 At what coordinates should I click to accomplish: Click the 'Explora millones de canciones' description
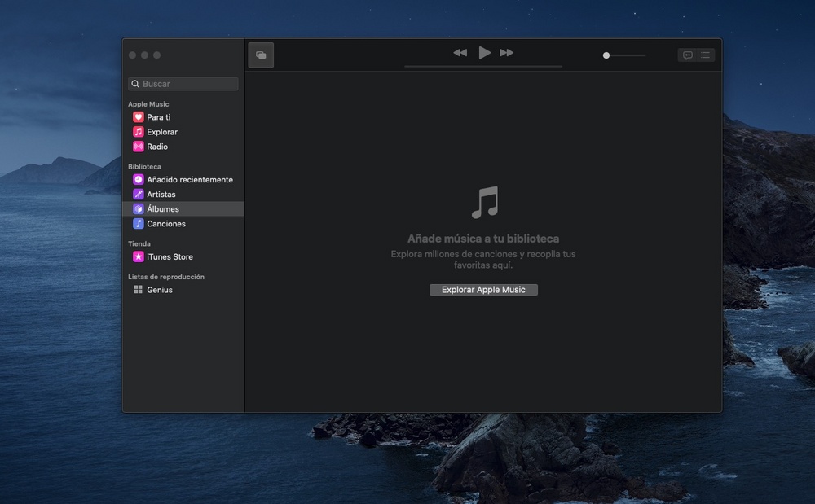pyautogui.click(x=483, y=260)
